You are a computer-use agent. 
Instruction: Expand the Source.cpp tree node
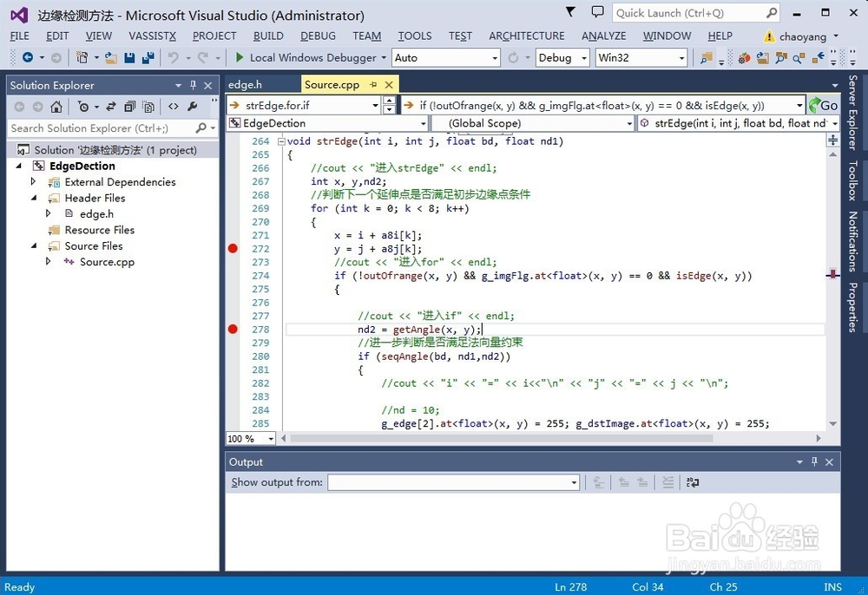(49, 261)
